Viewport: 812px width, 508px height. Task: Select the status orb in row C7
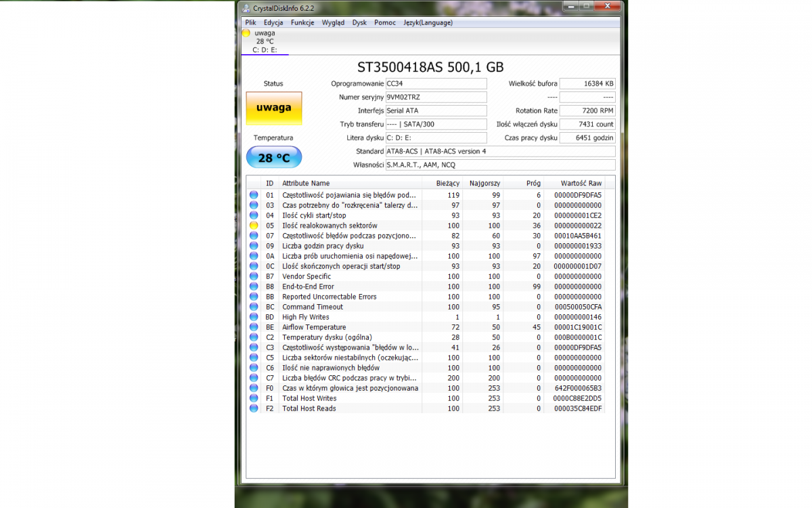point(254,378)
